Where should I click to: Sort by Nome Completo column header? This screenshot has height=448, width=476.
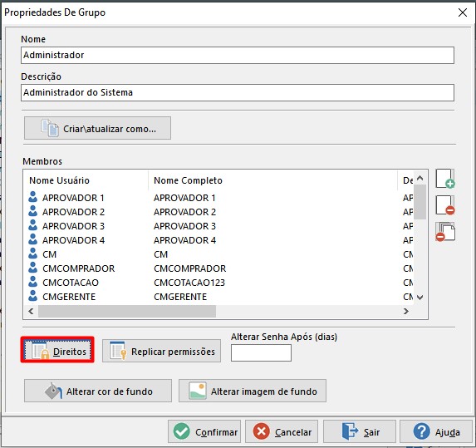click(273, 180)
